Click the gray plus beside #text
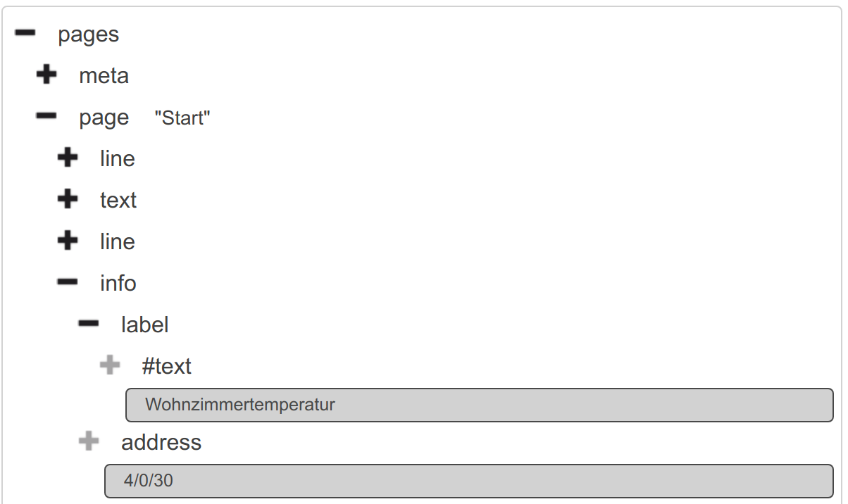 (x=110, y=366)
